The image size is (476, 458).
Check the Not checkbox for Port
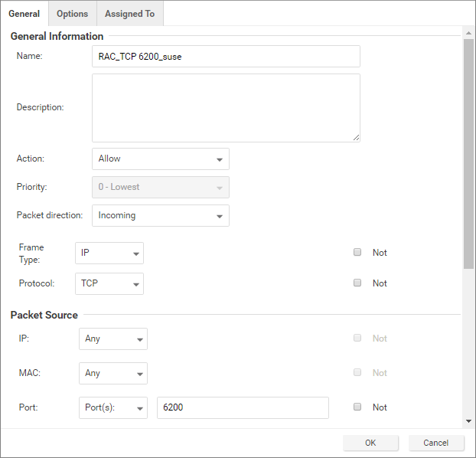[x=357, y=407]
